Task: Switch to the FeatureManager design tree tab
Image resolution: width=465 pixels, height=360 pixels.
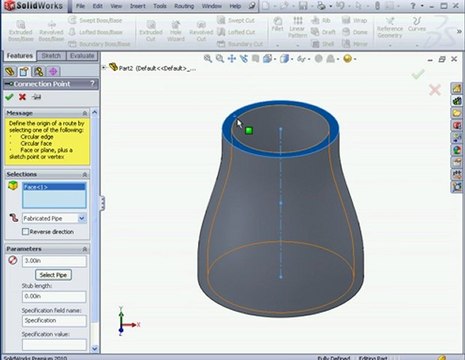Action: click(10, 71)
